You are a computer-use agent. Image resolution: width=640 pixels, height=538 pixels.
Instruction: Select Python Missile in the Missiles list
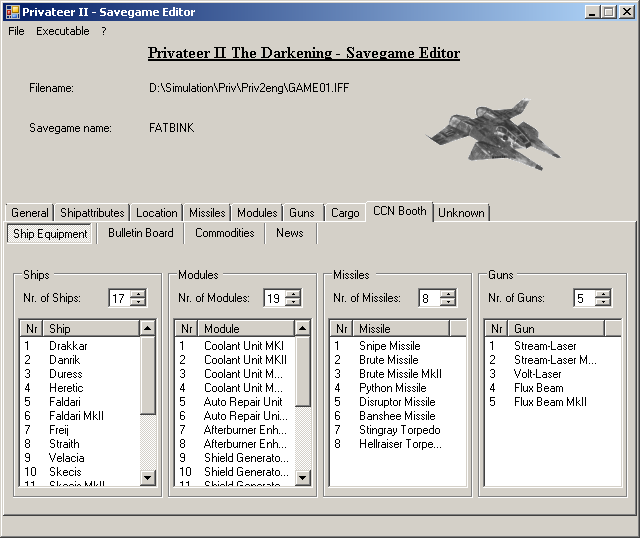(392, 388)
